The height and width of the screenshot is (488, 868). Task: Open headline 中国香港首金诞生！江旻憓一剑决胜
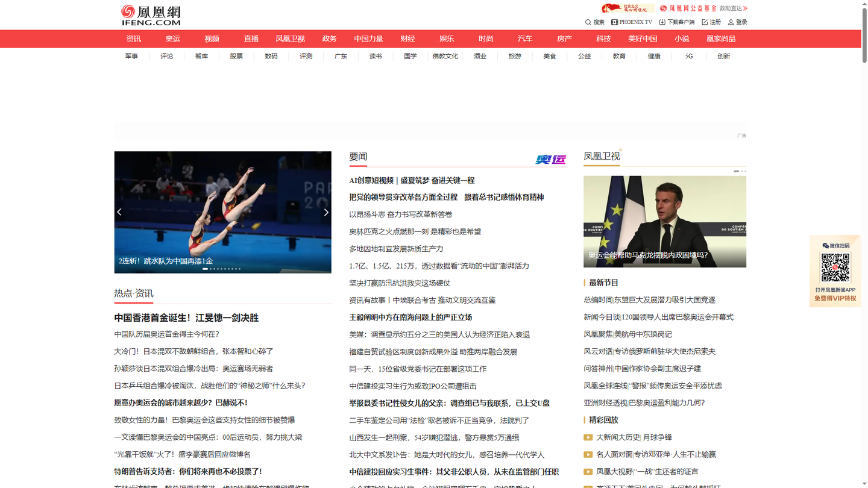pyautogui.click(x=186, y=318)
